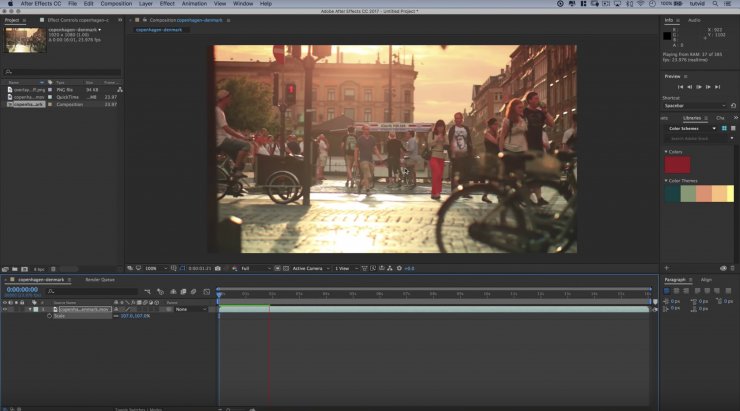Open the Animation menu
This screenshot has width=740, height=411.
pyautogui.click(x=194, y=3)
